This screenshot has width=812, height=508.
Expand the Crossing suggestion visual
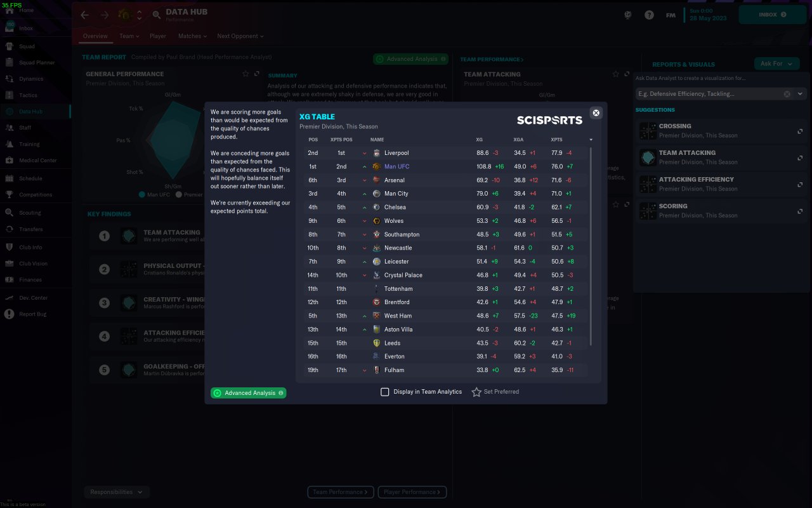[x=800, y=131]
